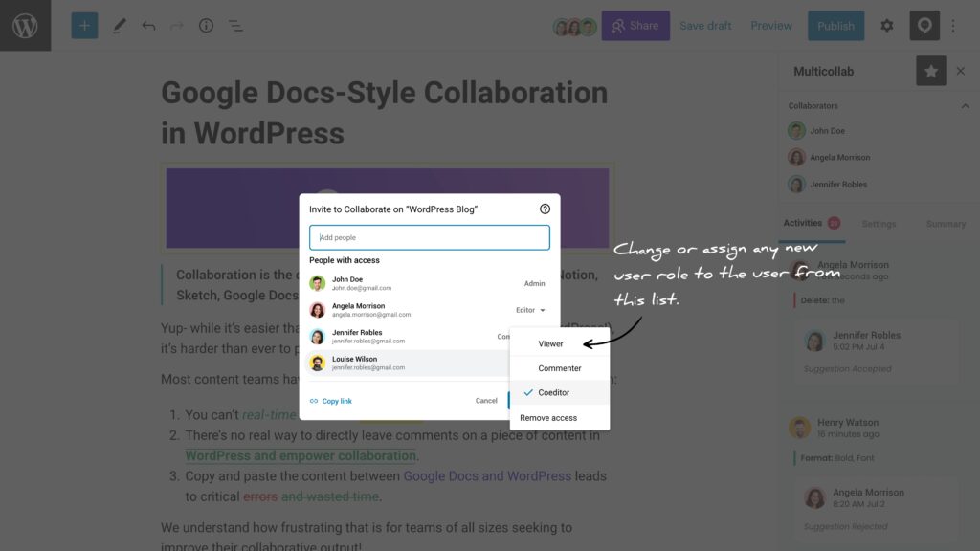Click the post title heading

click(x=385, y=113)
